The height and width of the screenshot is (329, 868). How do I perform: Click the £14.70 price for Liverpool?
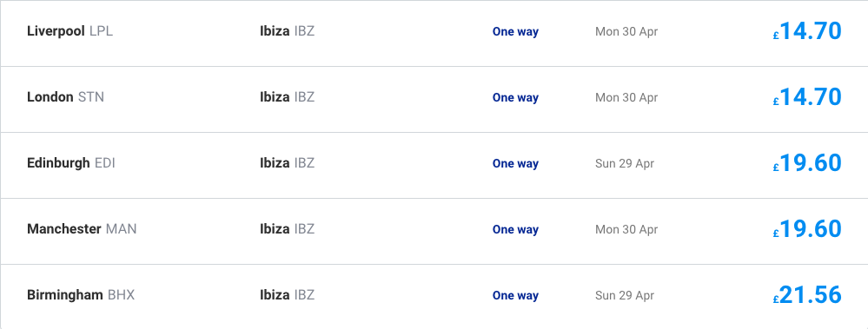click(807, 31)
